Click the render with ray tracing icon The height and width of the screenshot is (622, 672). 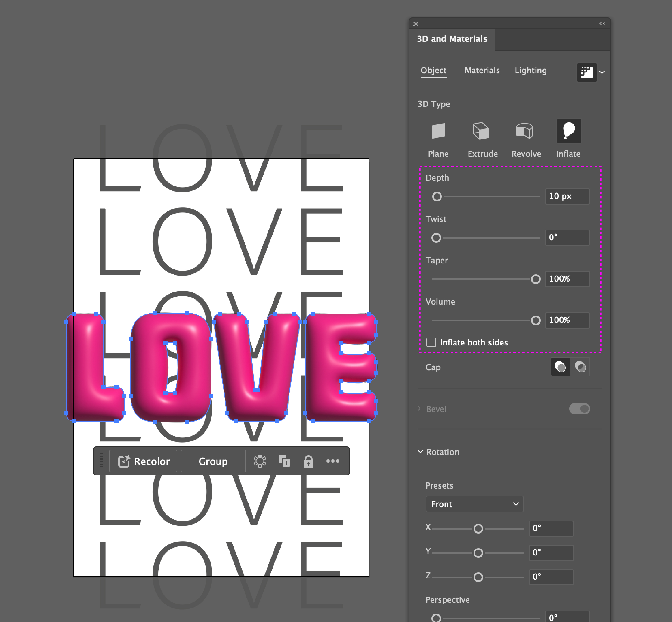[x=586, y=72]
